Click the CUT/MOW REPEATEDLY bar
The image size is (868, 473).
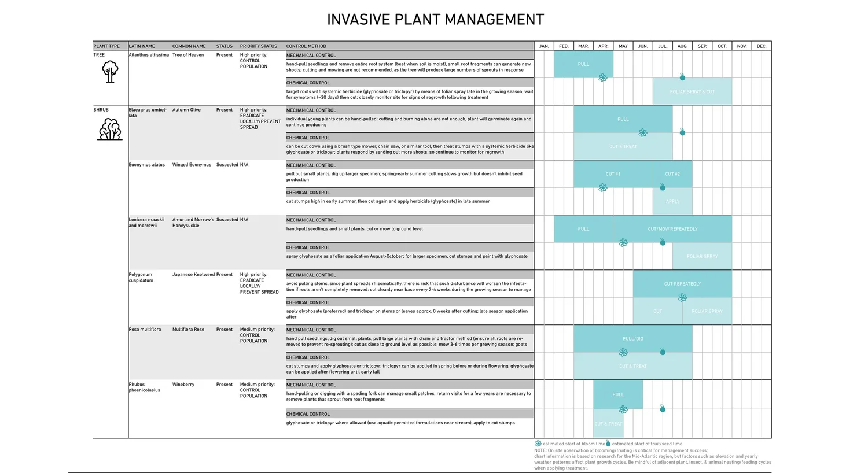click(x=672, y=229)
